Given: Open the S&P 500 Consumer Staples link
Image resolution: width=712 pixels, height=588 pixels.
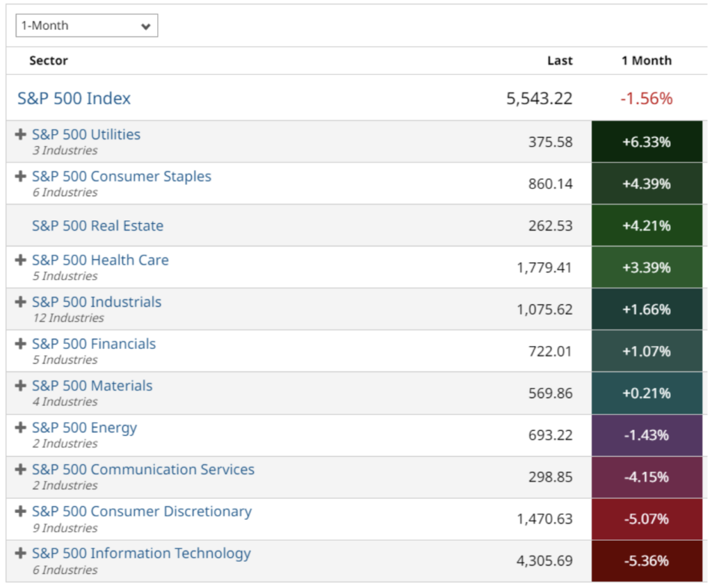Looking at the screenshot, I should pos(122,176).
